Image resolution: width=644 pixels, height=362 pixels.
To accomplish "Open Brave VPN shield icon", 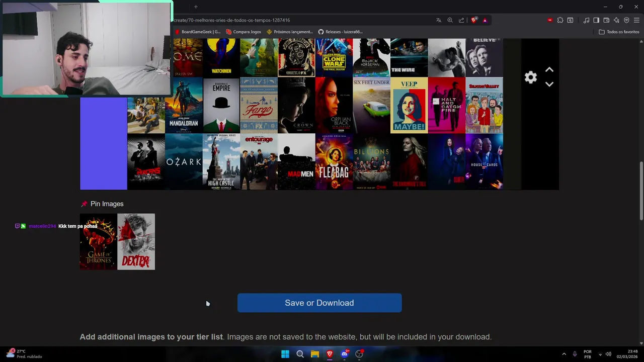I will point(626,20).
